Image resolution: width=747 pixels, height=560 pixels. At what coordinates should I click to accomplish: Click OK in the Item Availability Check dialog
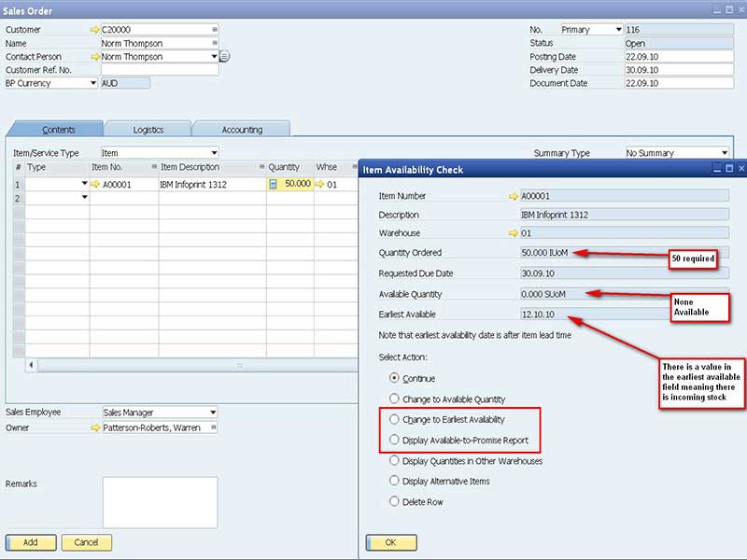click(x=390, y=541)
